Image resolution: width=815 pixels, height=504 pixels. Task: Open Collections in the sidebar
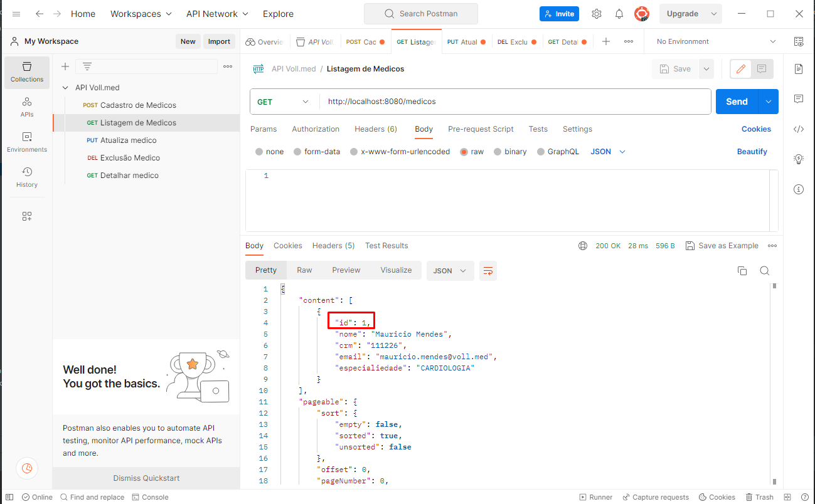tap(27, 72)
